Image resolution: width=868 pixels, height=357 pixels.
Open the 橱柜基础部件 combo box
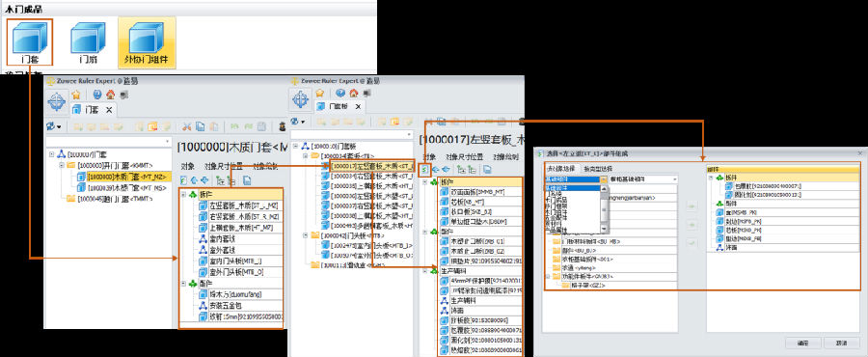point(644,179)
